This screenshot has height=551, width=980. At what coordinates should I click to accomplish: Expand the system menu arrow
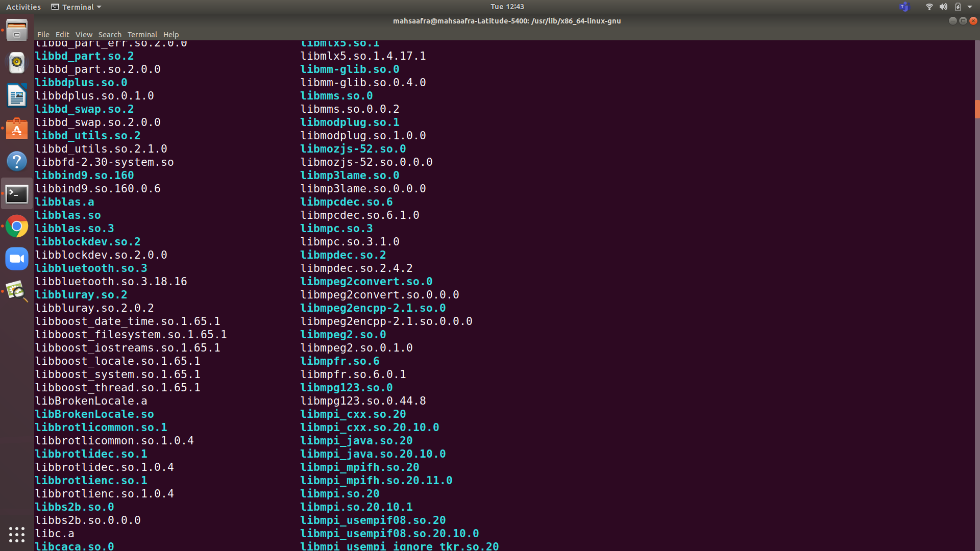970,7
